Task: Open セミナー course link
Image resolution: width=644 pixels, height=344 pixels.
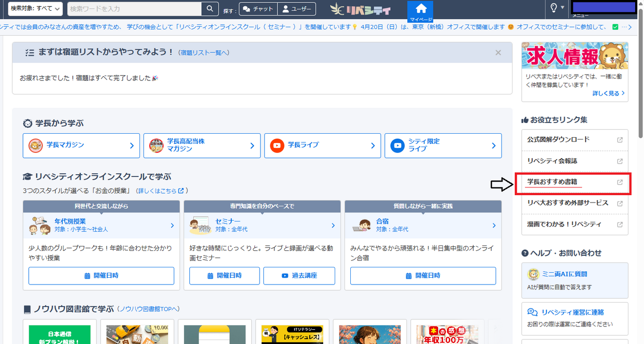Action: (262, 225)
